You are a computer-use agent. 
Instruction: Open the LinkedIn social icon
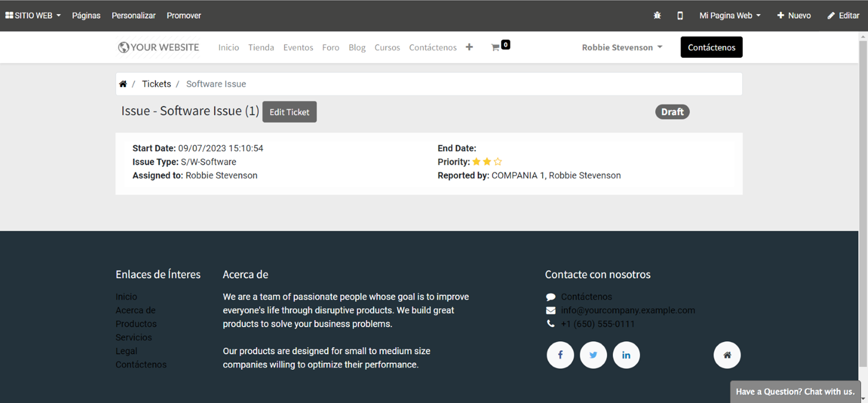(x=626, y=355)
